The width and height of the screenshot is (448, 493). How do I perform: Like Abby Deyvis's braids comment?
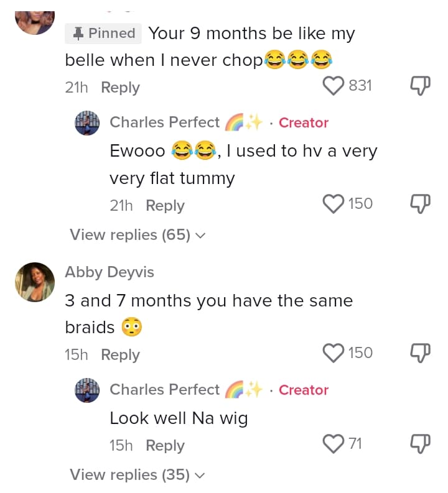click(x=335, y=353)
